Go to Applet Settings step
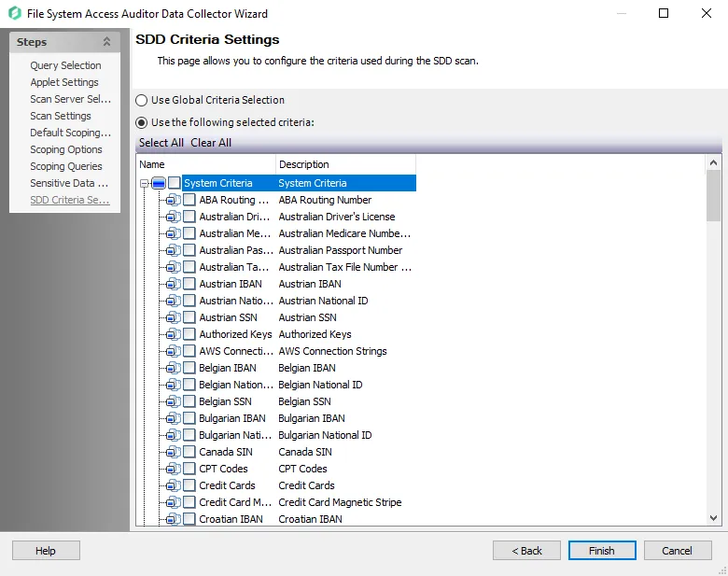The width and height of the screenshot is (728, 576). coord(64,82)
